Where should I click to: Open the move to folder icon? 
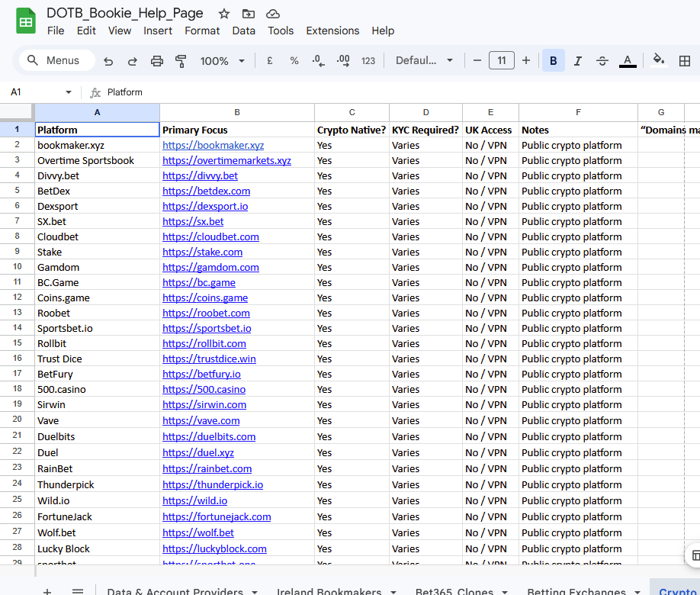coord(249,14)
